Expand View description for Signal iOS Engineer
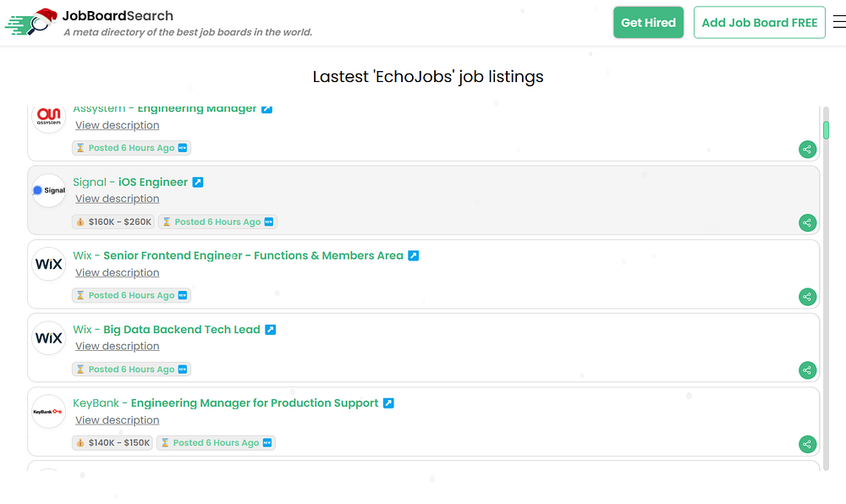The height and width of the screenshot is (504, 846). coord(117,199)
